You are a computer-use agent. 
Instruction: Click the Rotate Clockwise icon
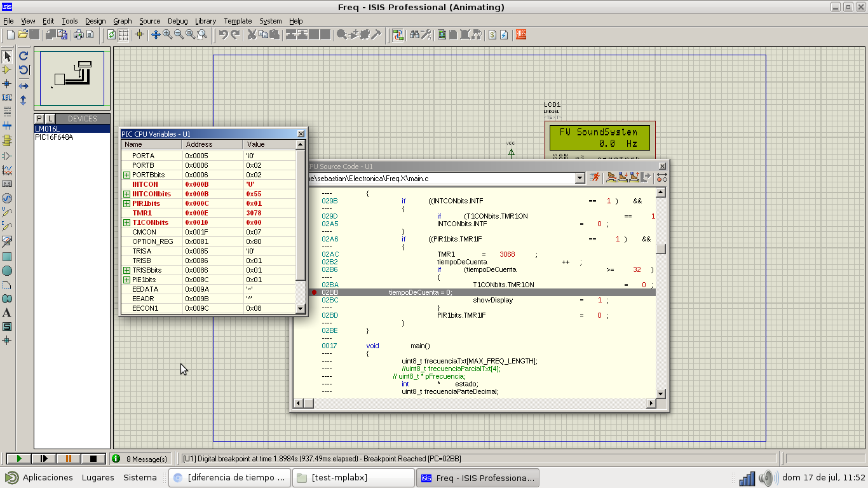(24, 56)
